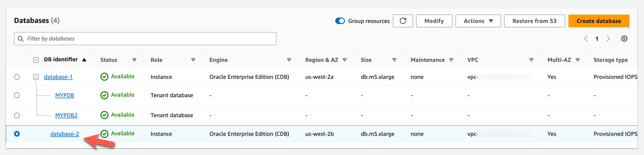This screenshot has height=155, width=644.
Task: Toggle the Group resources switch
Action: tap(340, 21)
